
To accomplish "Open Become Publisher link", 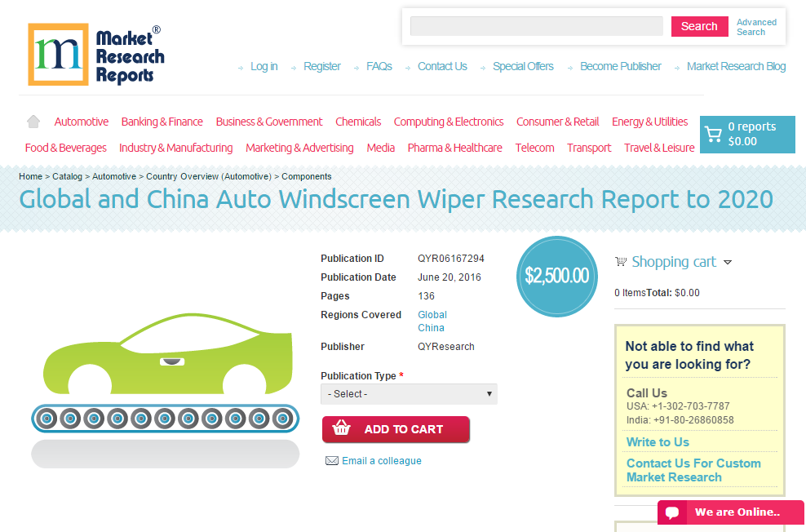I will tap(621, 66).
